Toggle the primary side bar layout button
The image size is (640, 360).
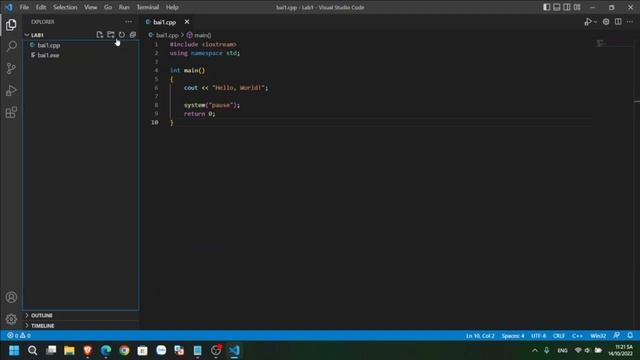tap(547, 7)
